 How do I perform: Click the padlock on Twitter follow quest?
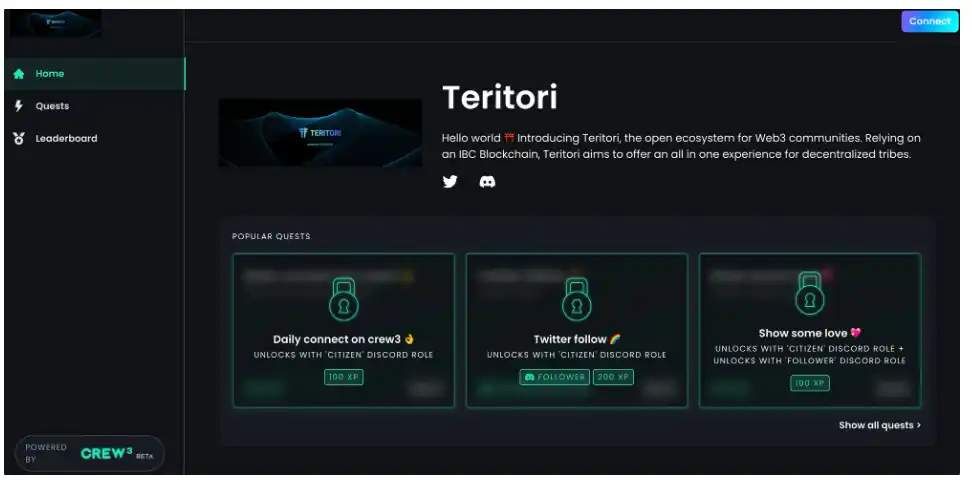click(577, 299)
